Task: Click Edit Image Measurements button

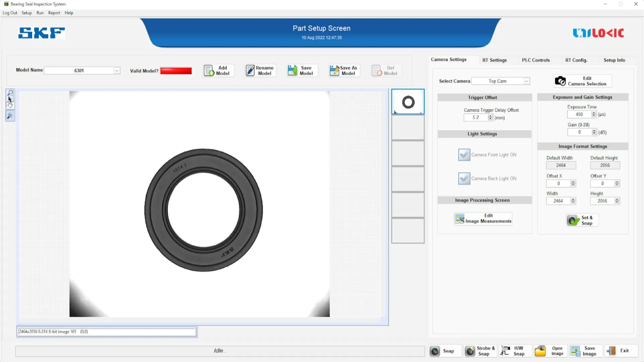Action: pos(483,219)
